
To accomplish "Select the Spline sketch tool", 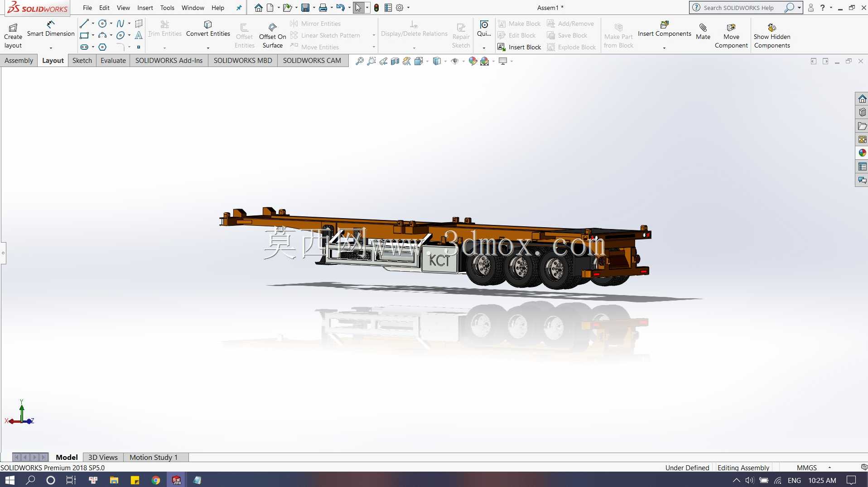I will tap(121, 24).
